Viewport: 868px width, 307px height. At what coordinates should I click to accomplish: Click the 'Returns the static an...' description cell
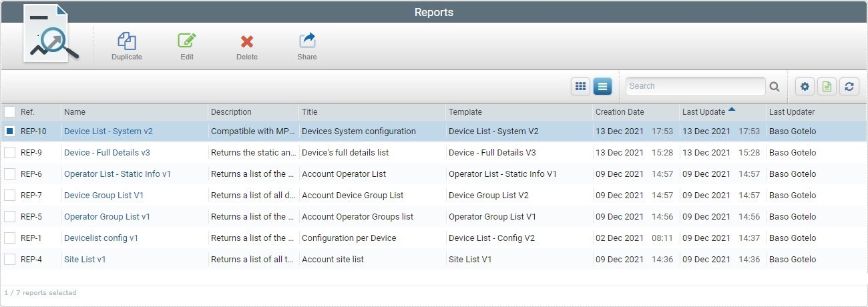(x=253, y=153)
